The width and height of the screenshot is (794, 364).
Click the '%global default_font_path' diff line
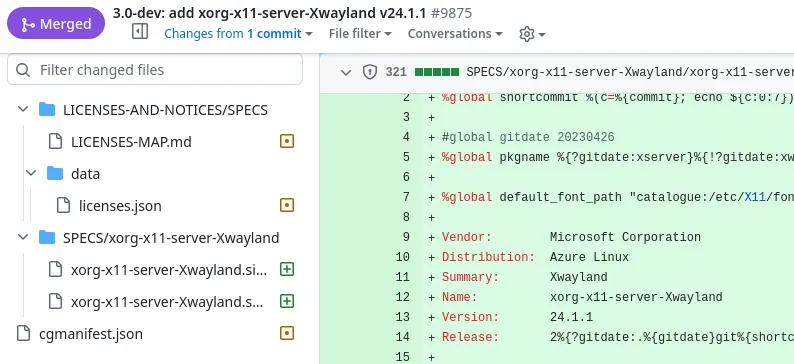(618, 197)
